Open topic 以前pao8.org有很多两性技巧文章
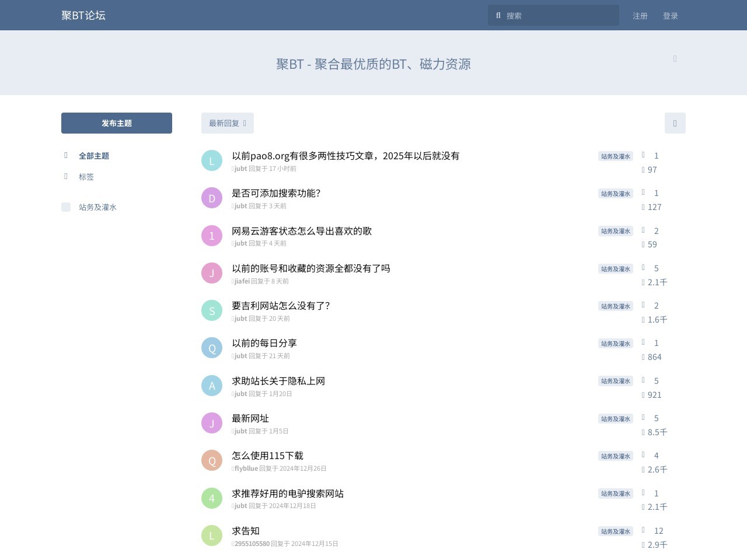 point(345,156)
